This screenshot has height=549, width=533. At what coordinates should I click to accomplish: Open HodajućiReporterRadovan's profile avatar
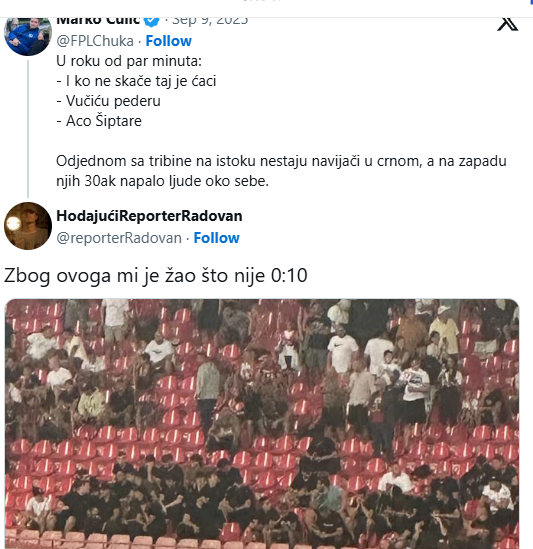coord(28,226)
